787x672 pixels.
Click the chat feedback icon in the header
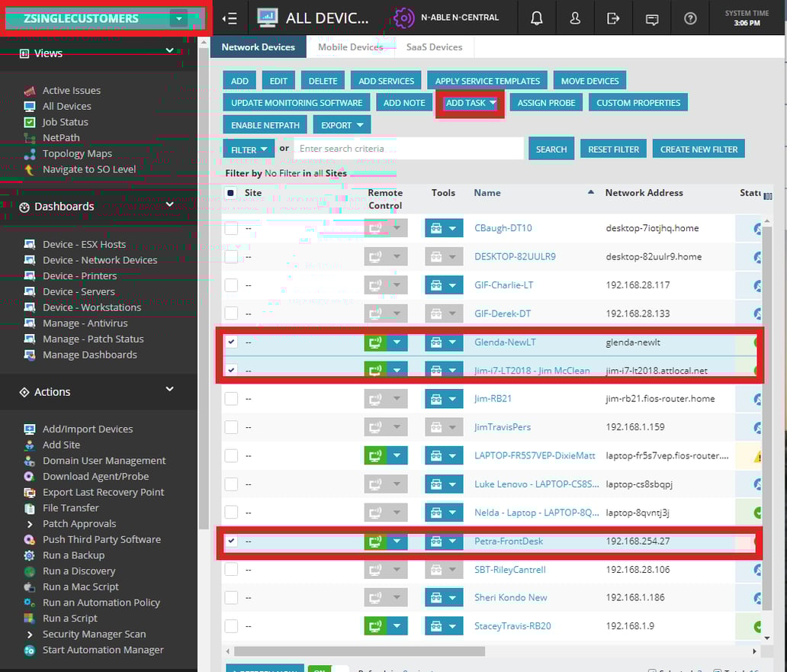pos(652,18)
